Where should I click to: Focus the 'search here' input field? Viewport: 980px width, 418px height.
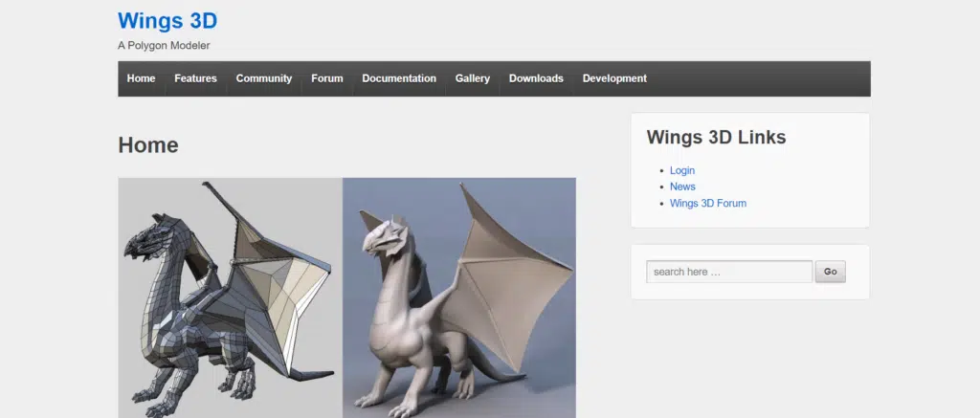pos(729,272)
